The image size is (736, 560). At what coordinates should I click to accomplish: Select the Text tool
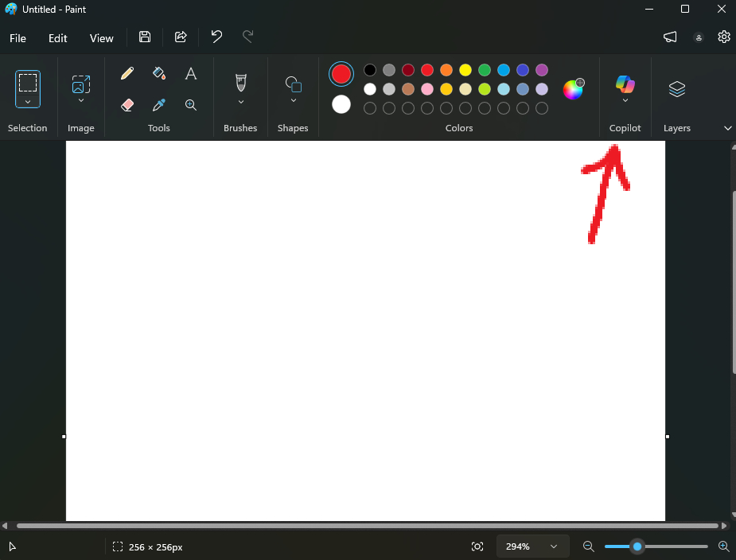tap(191, 74)
